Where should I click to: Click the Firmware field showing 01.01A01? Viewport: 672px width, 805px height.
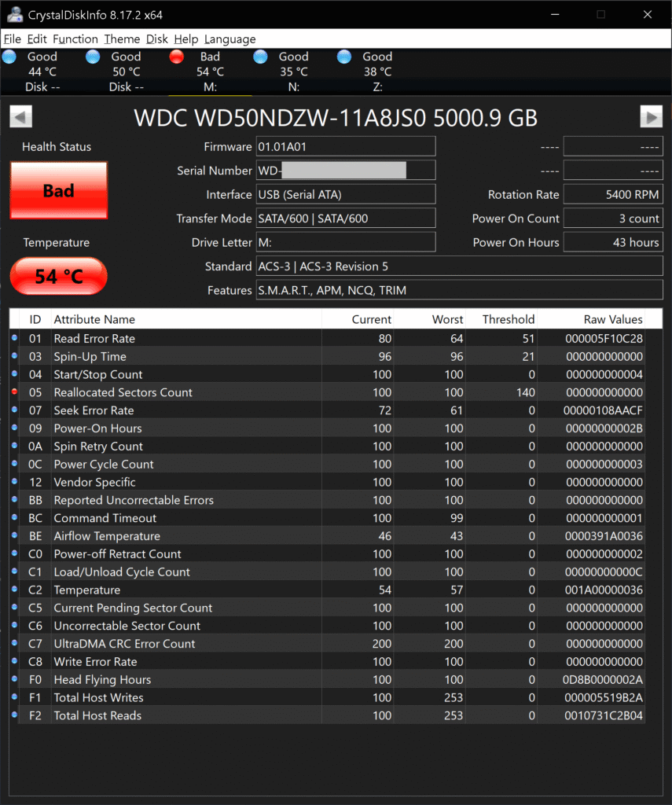coord(345,146)
